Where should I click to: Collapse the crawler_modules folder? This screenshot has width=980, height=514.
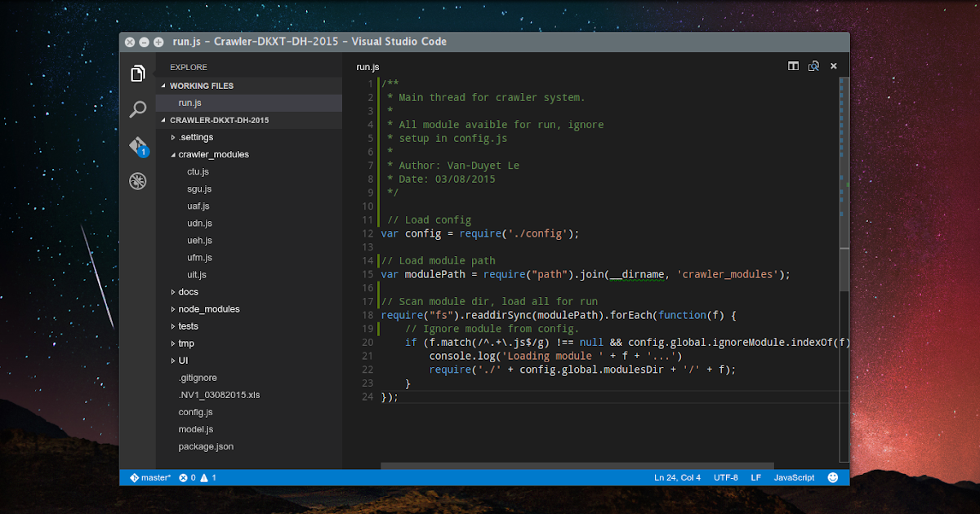(x=212, y=154)
